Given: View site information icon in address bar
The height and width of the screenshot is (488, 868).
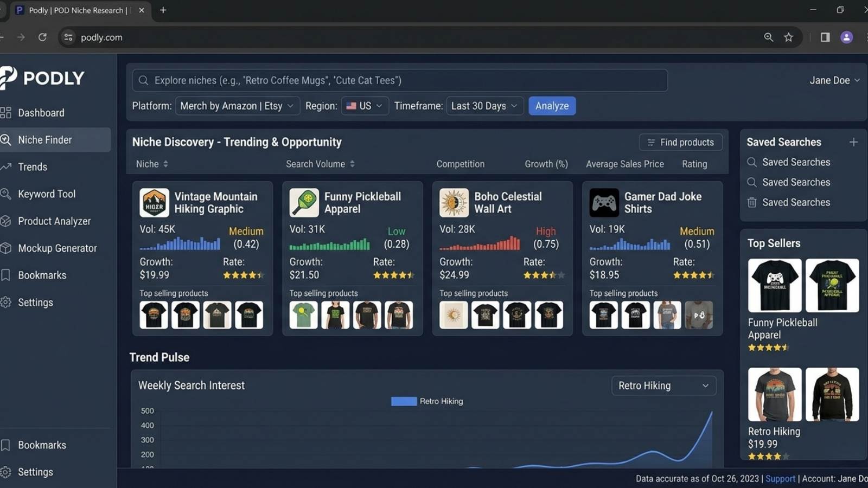Looking at the screenshot, I should [68, 37].
